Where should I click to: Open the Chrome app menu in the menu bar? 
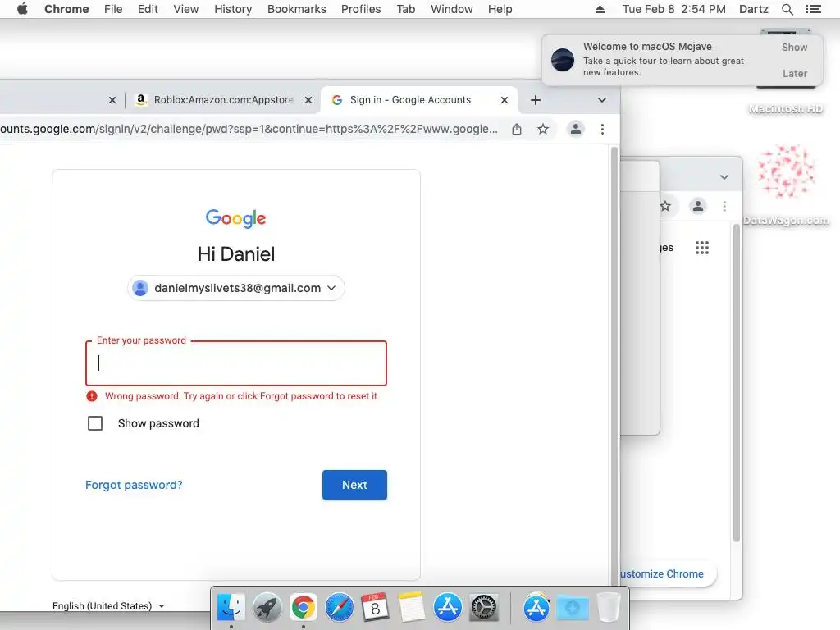click(x=66, y=9)
